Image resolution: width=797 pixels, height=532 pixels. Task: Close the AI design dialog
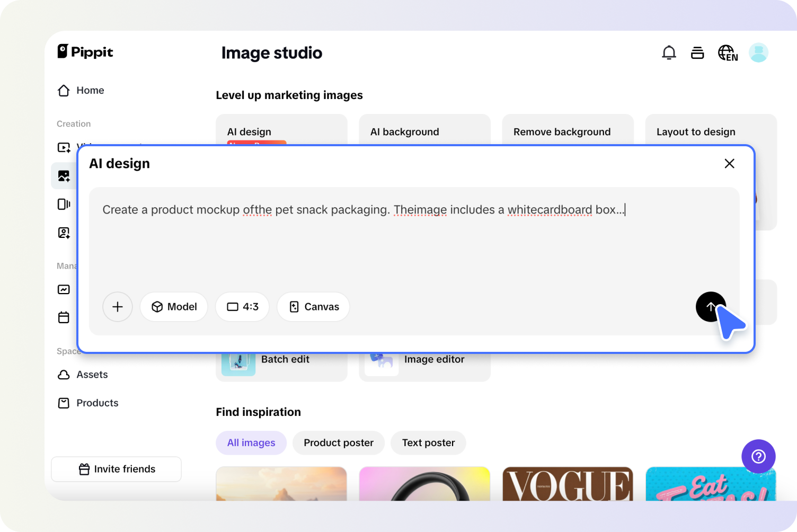click(x=729, y=164)
